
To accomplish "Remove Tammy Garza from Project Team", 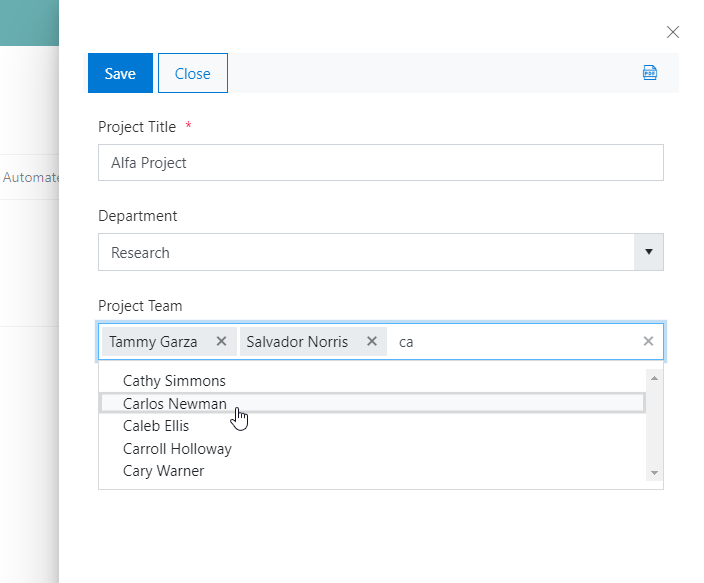I will pyautogui.click(x=220, y=341).
